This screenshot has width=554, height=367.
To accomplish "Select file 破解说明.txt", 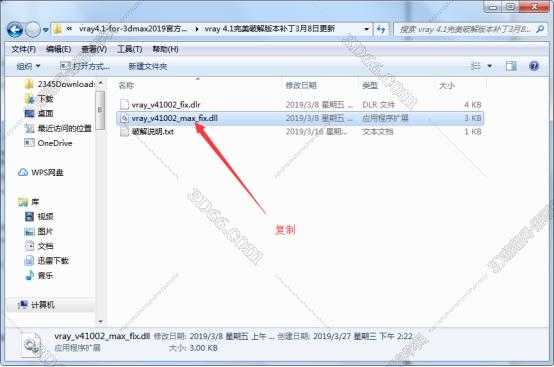I will (x=153, y=131).
